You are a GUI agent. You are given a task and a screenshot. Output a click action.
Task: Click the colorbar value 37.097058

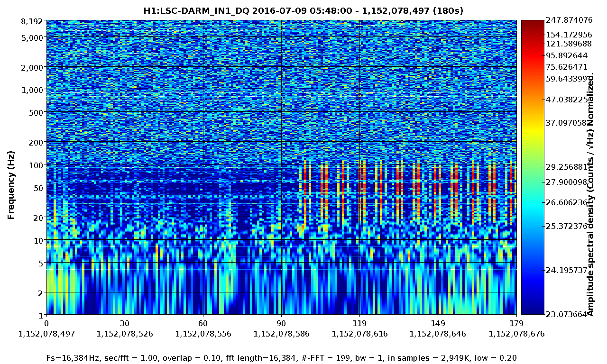pos(567,123)
